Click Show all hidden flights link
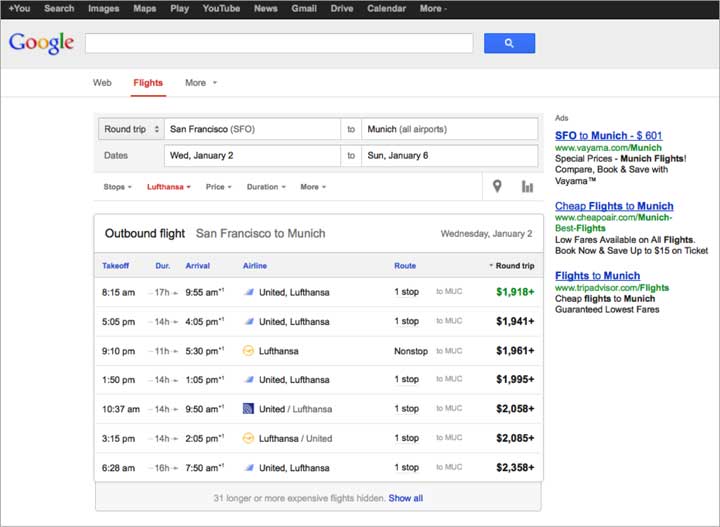The width and height of the screenshot is (720, 527). point(405,498)
